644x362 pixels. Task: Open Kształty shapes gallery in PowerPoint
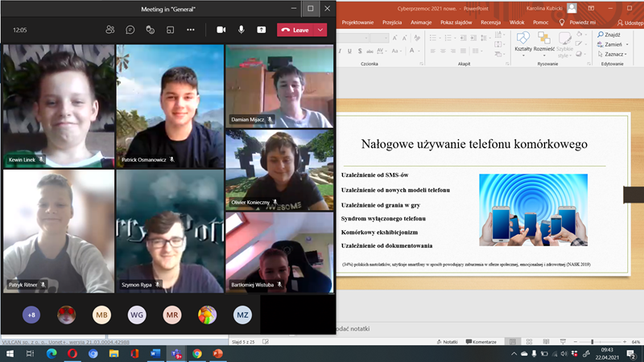point(523,42)
